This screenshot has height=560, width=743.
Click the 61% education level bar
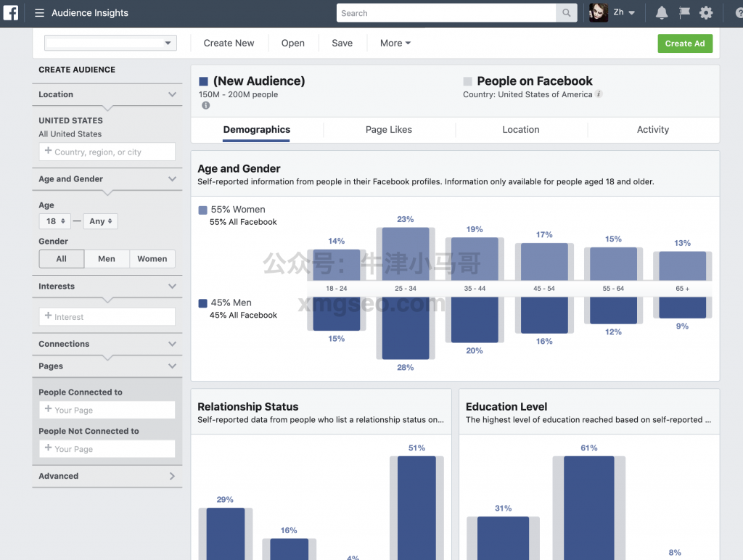coord(589,508)
